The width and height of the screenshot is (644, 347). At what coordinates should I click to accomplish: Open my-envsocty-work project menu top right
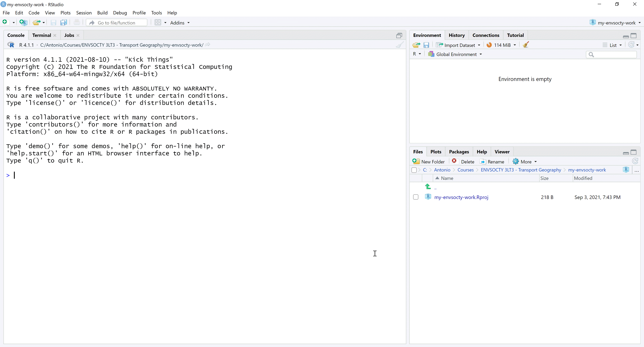pyautogui.click(x=615, y=23)
